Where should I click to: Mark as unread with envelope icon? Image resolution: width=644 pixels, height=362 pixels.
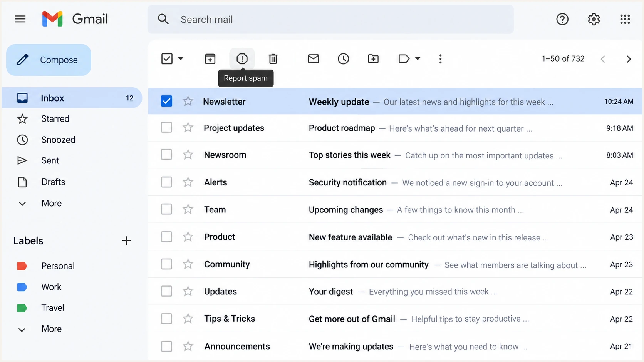[314, 59]
